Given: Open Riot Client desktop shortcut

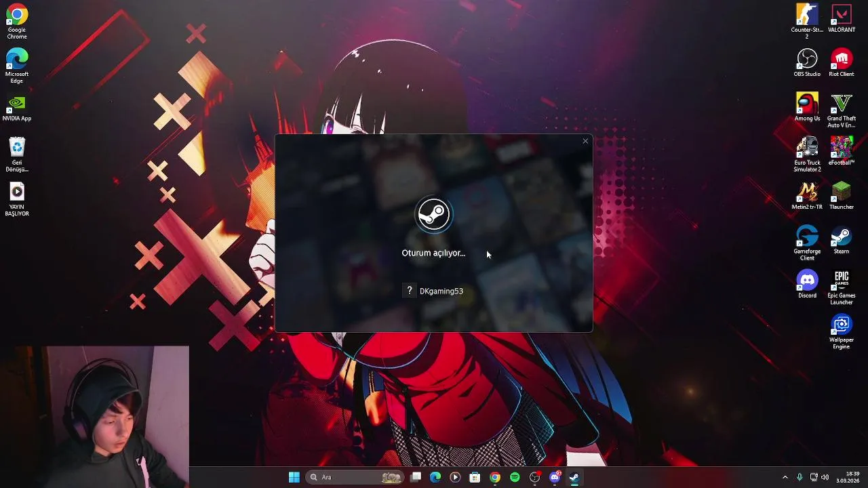Looking at the screenshot, I should (x=842, y=63).
